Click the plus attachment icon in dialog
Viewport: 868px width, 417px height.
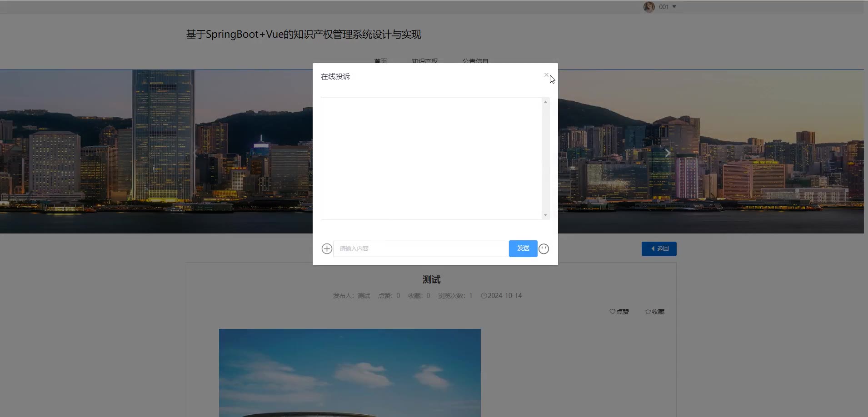[326, 248]
